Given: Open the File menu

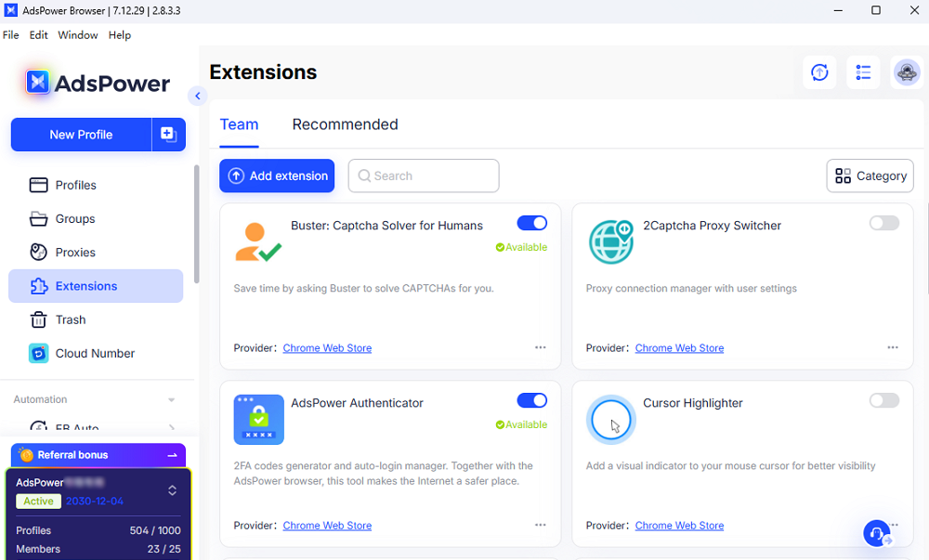Looking at the screenshot, I should click(10, 35).
